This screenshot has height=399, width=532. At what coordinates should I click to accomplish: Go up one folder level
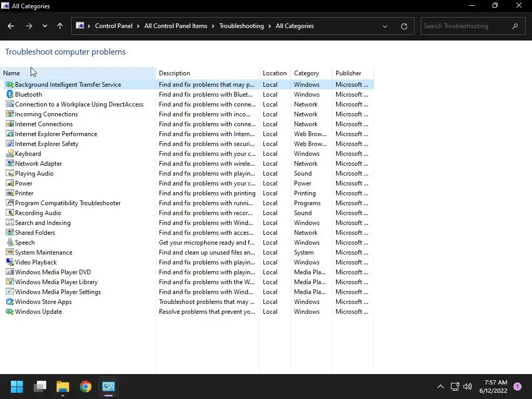[60, 26]
